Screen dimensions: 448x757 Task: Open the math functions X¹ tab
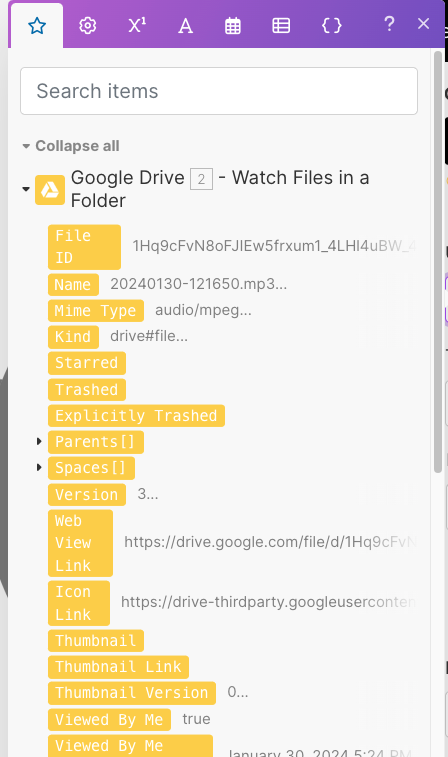(x=137, y=26)
